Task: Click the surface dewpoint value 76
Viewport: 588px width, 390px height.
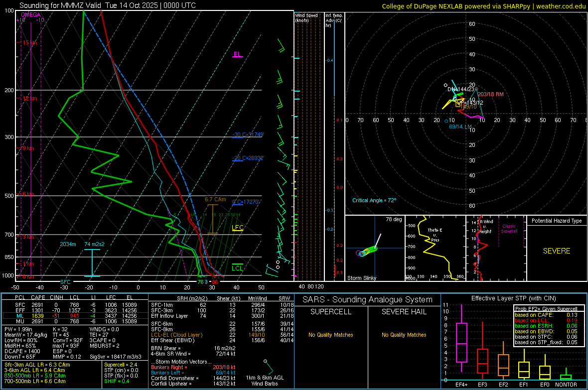Action: click(201, 282)
